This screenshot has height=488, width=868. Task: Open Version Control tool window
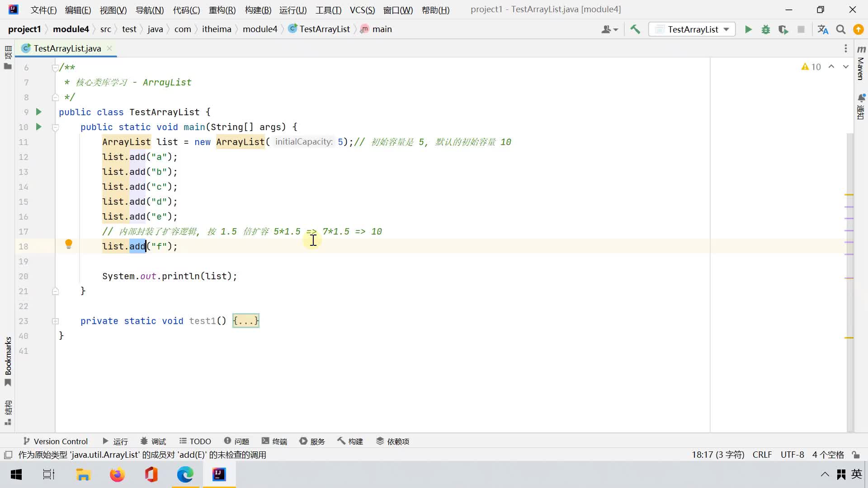point(55,441)
